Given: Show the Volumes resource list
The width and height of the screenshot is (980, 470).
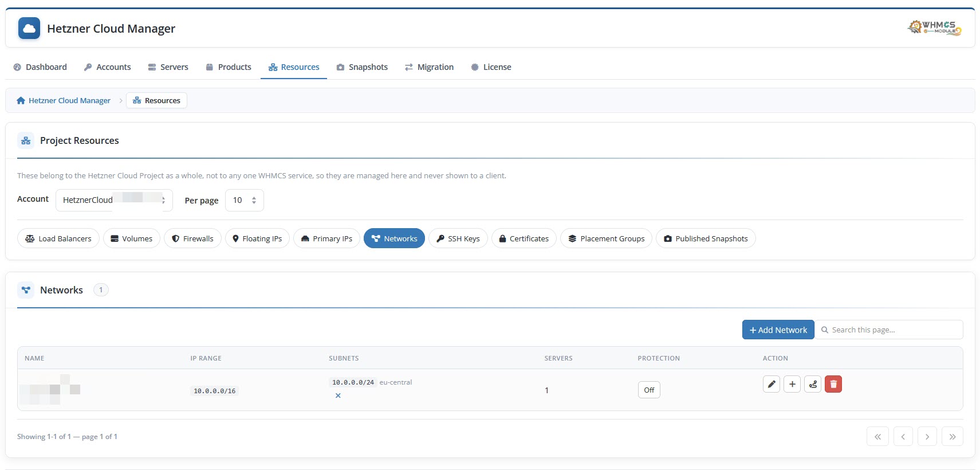Looking at the screenshot, I should click(132, 238).
